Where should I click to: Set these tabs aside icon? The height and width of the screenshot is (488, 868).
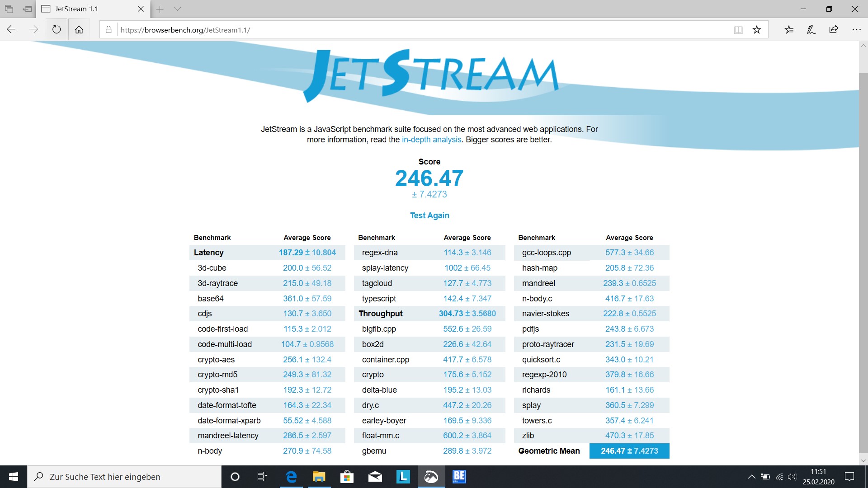tap(28, 9)
